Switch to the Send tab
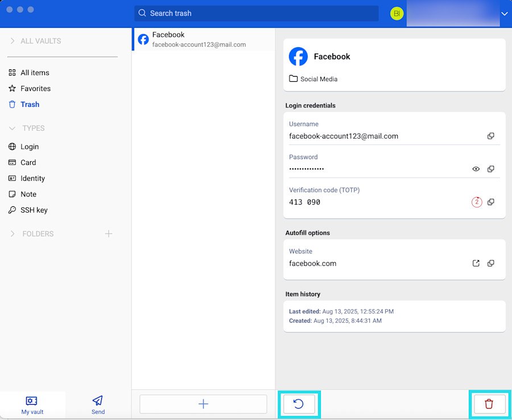 tap(98, 405)
